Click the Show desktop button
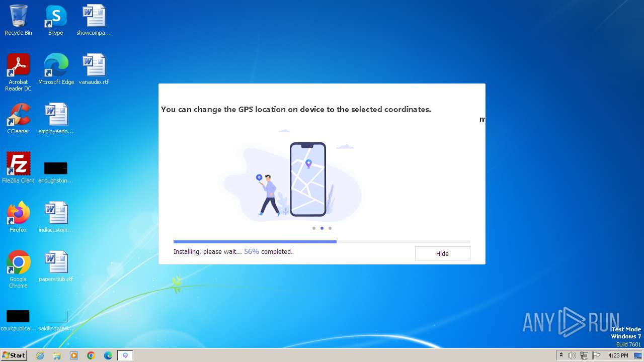Image resolution: width=644 pixels, height=362 pixels. click(638, 355)
